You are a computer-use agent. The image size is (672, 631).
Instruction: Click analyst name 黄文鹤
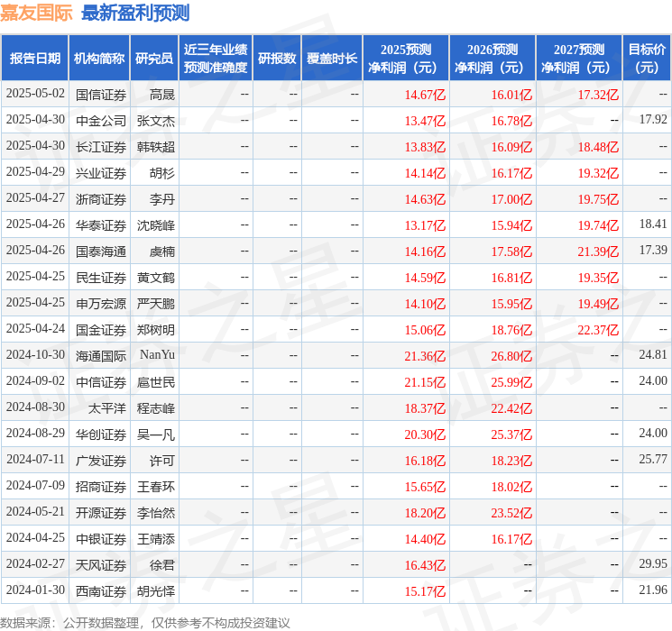[x=155, y=277]
